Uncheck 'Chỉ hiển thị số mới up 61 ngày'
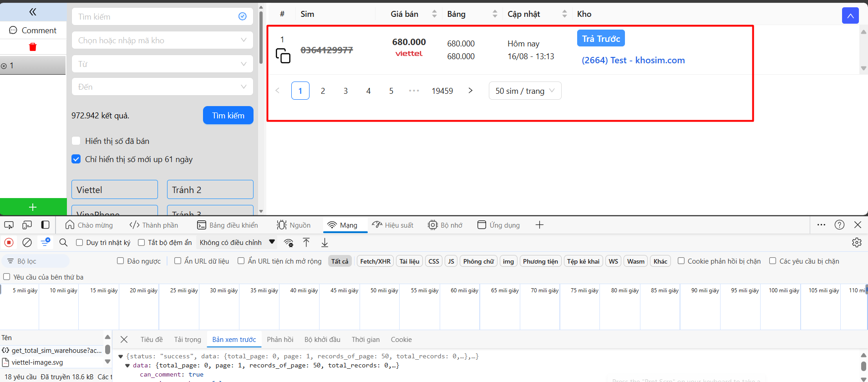The height and width of the screenshot is (382, 868). [76, 159]
